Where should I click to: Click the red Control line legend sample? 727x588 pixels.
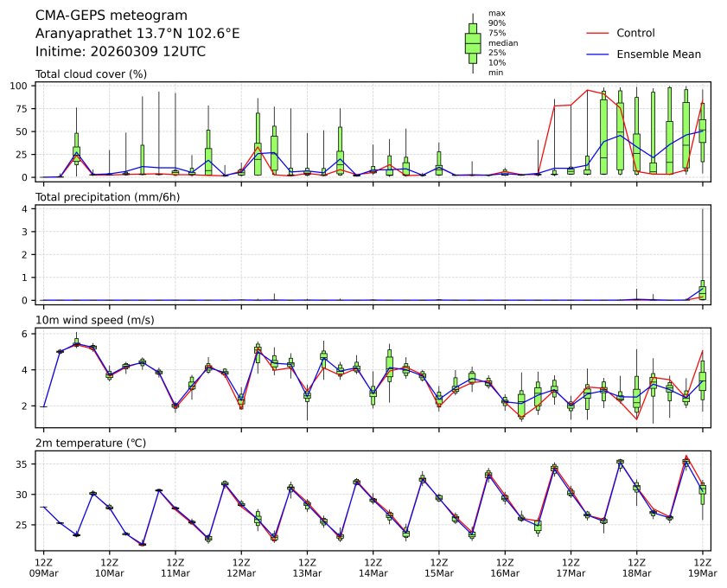pyautogui.click(x=599, y=33)
